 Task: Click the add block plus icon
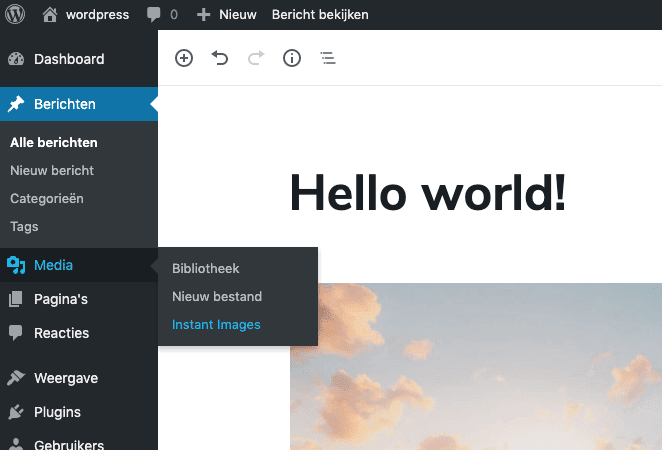[184, 58]
